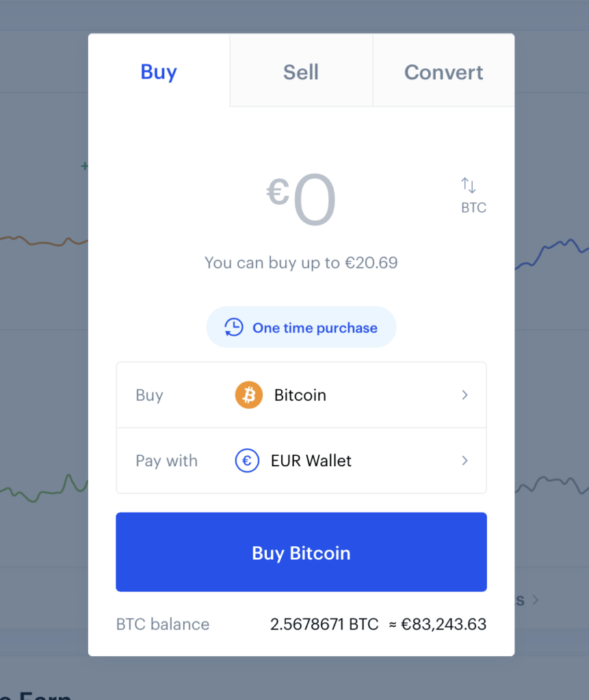The image size is (589, 700).
Task: Switch to the Sell tab
Action: tap(301, 72)
